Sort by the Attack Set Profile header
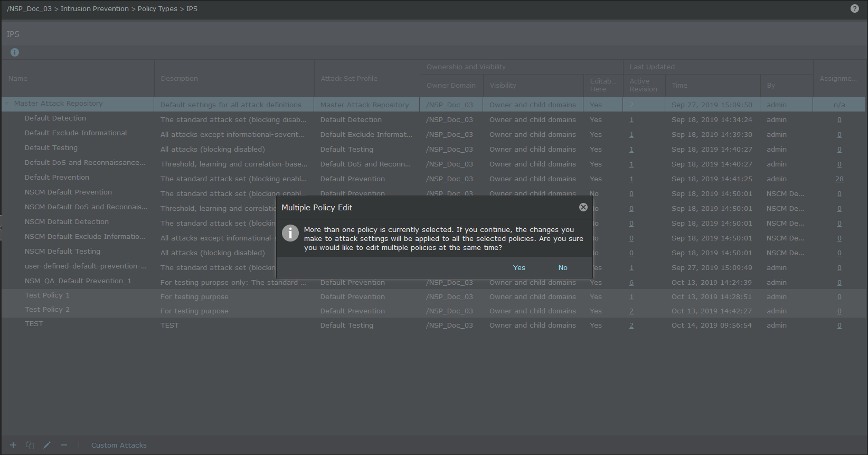The height and width of the screenshot is (455, 868). point(349,78)
